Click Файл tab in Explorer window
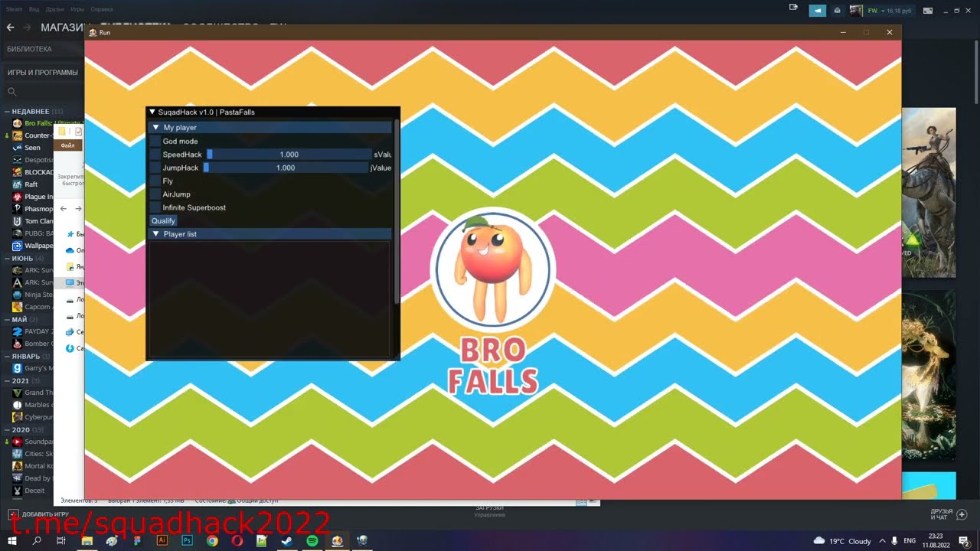This screenshot has height=551, width=980. tap(67, 145)
